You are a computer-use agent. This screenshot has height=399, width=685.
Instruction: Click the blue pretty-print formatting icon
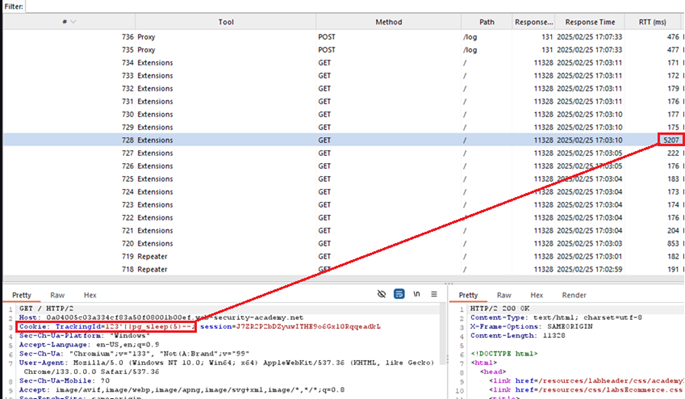coord(399,294)
